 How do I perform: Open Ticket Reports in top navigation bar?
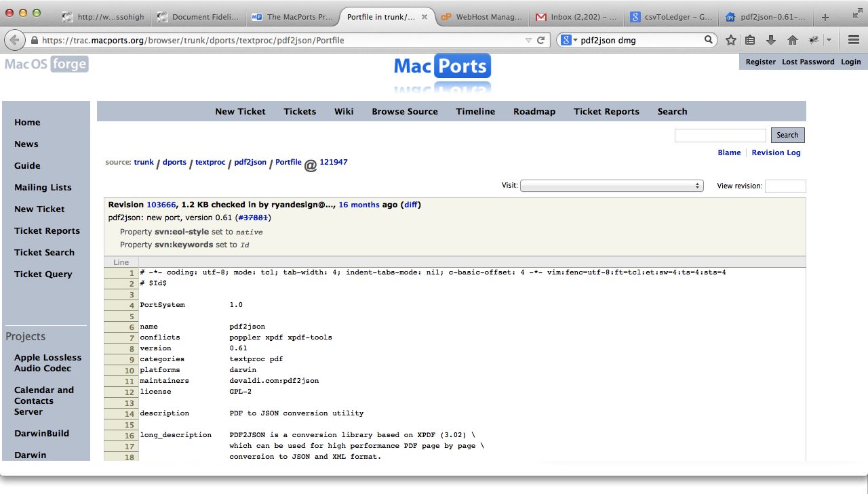[606, 111]
